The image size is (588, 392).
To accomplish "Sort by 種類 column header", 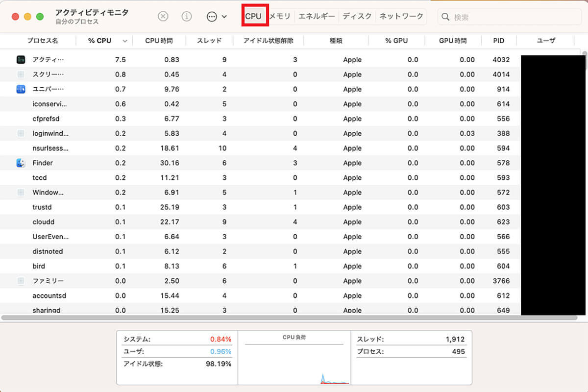I will pos(336,41).
